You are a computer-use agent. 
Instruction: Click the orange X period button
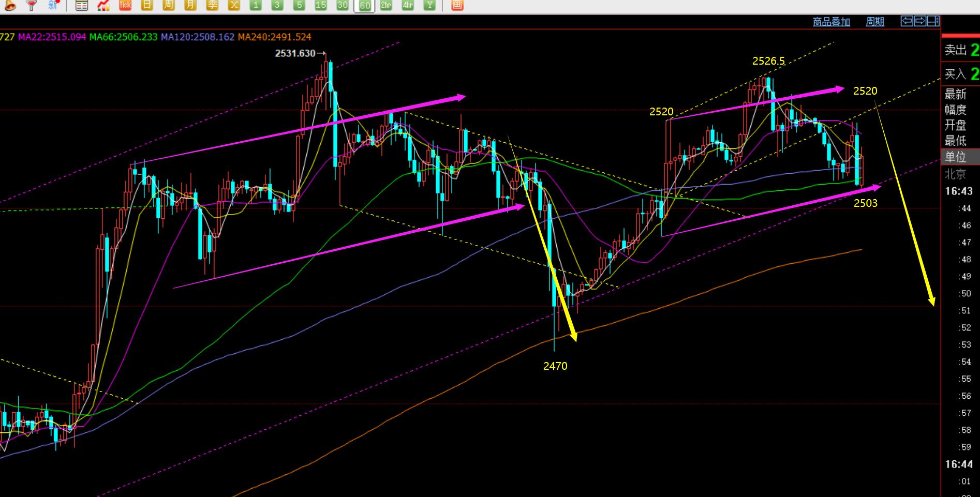coord(234,5)
